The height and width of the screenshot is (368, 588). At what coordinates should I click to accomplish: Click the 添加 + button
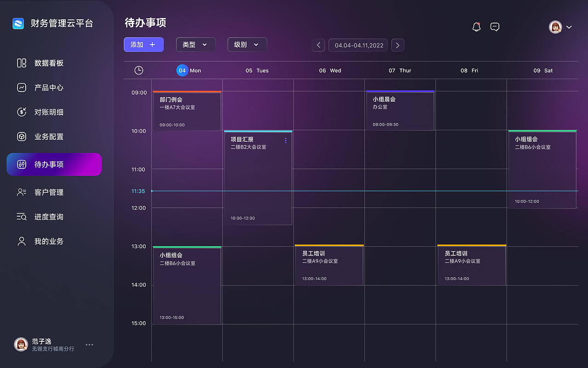(x=143, y=45)
